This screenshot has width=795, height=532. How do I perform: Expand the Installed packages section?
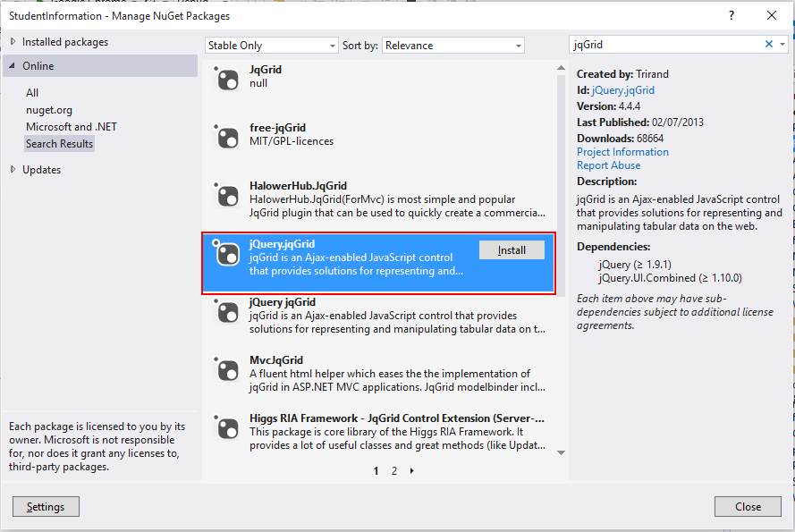tap(13, 42)
